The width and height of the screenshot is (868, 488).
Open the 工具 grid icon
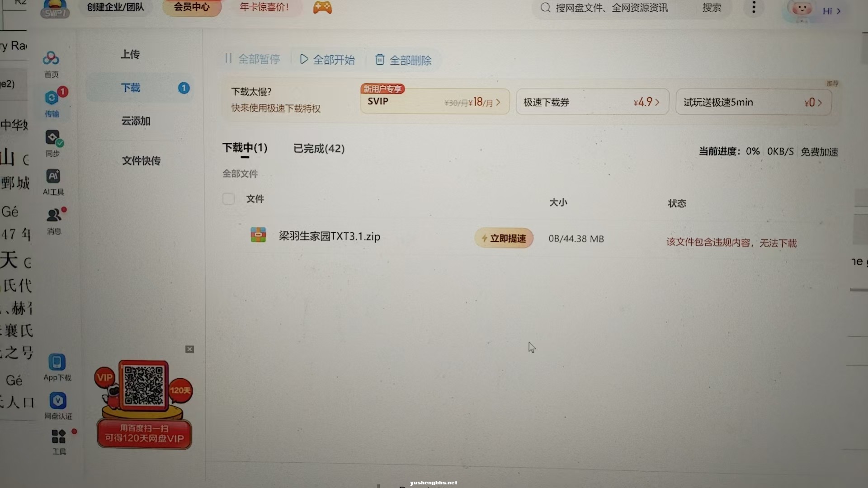tap(59, 436)
